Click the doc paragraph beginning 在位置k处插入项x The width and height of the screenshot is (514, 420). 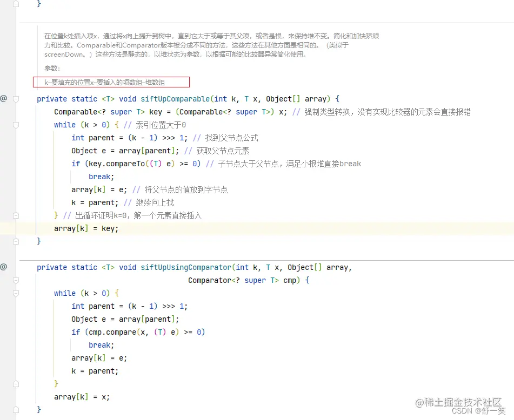[x=212, y=45]
